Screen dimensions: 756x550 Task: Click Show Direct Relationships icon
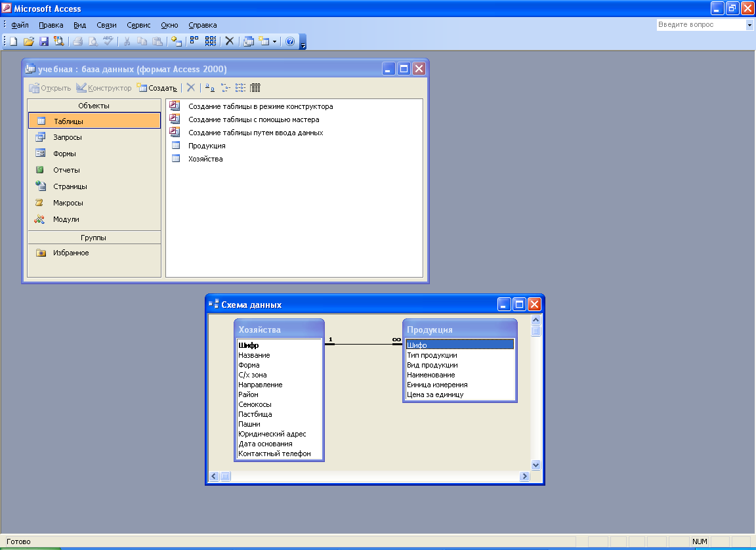(x=194, y=41)
